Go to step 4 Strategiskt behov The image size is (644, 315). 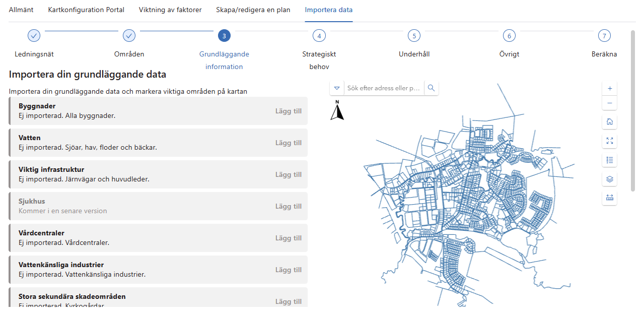click(x=319, y=36)
